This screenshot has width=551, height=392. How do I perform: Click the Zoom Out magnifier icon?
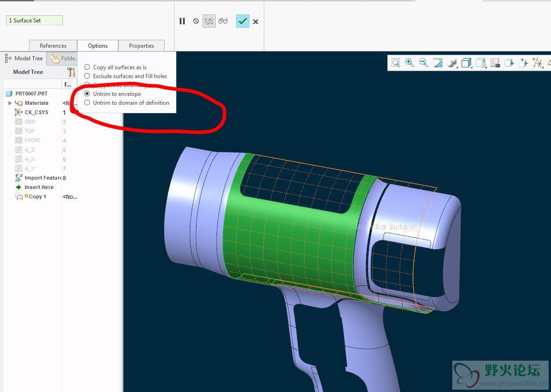tap(423, 63)
